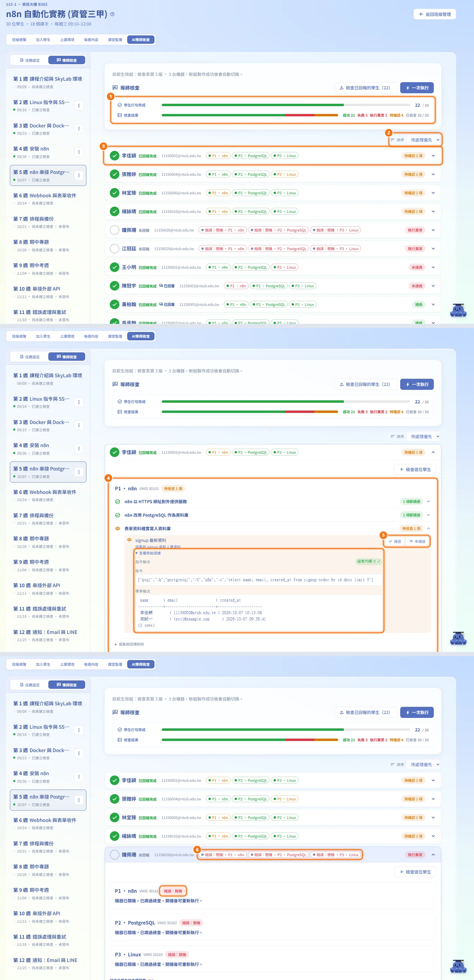Expand 江冠廷's row with its chevron

[433, 249]
